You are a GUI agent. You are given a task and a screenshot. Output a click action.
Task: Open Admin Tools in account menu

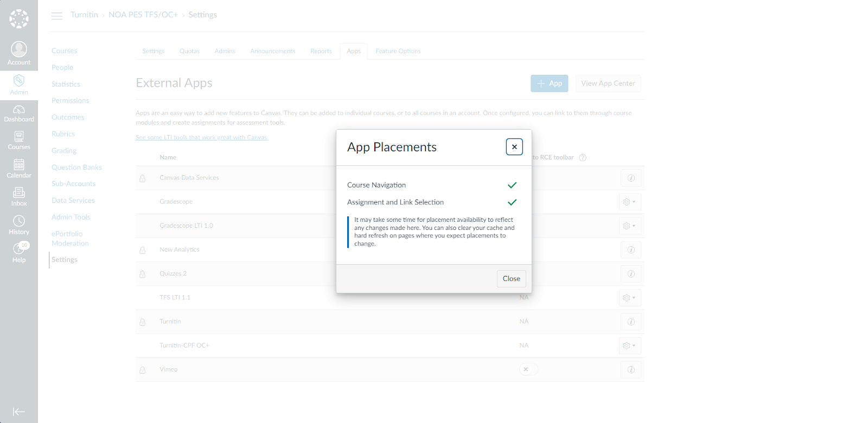point(71,217)
